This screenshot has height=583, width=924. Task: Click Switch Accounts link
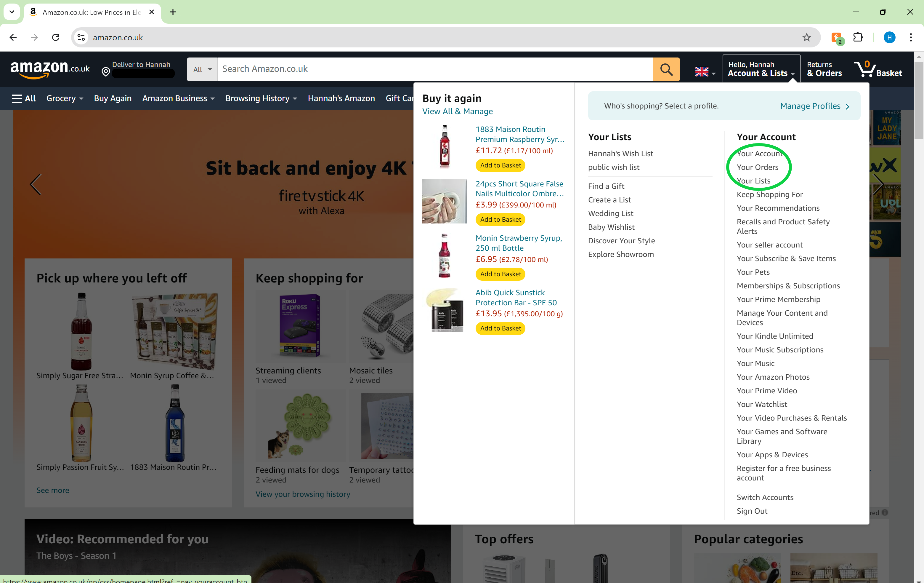765,497
